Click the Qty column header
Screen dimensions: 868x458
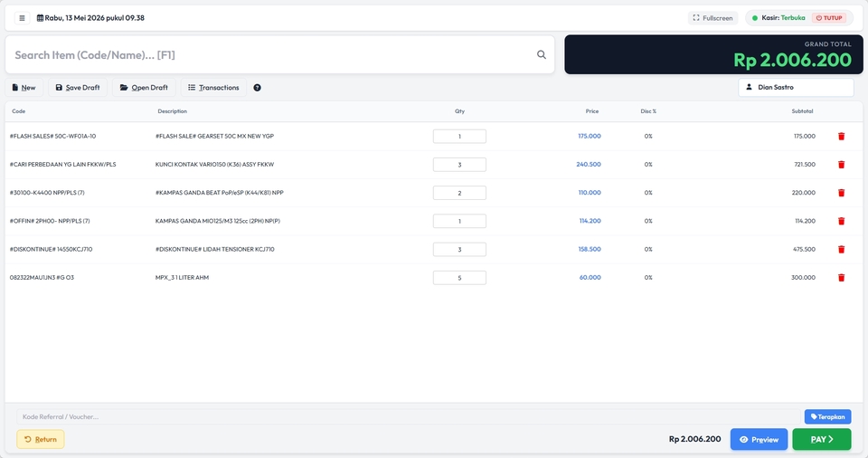(x=459, y=111)
